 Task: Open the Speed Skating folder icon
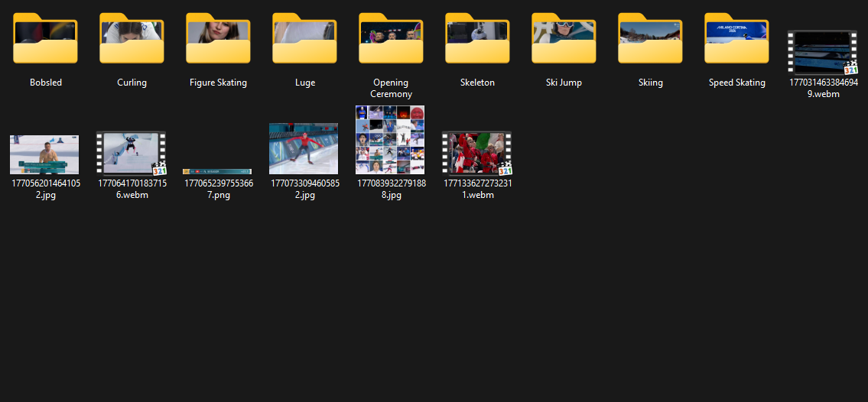click(736, 38)
